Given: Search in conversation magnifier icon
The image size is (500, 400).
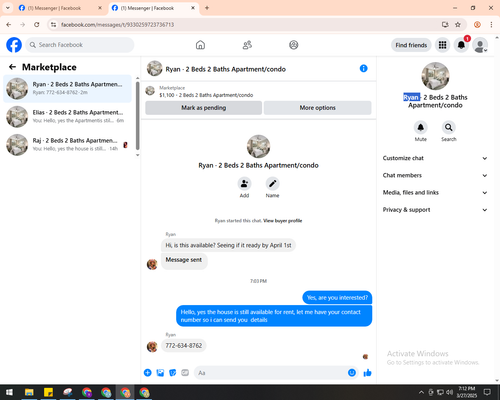Looking at the screenshot, I should (x=449, y=127).
